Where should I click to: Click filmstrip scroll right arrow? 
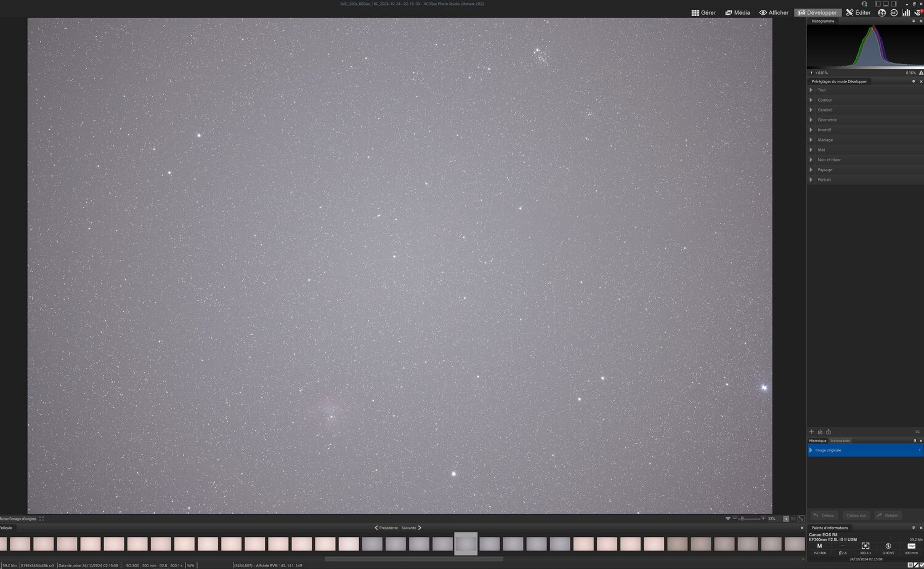pos(803,559)
